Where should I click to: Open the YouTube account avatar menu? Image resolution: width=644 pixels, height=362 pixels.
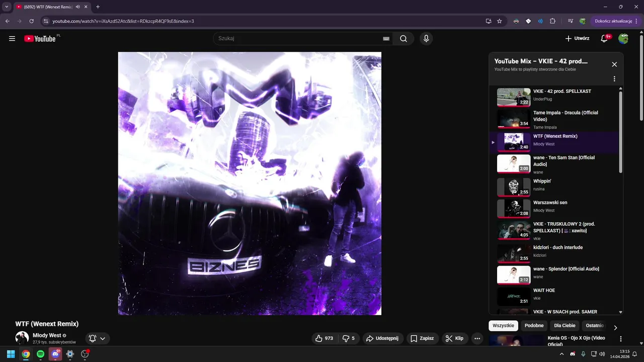point(623,39)
